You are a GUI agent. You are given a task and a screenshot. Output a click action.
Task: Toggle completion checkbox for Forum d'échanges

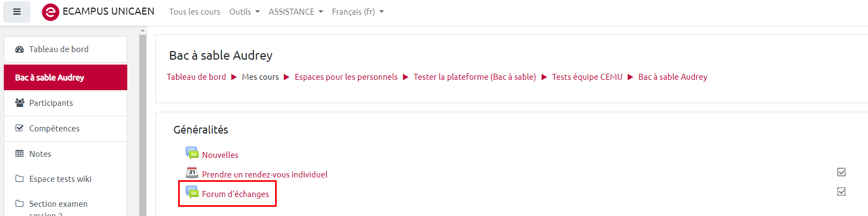[x=841, y=192]
